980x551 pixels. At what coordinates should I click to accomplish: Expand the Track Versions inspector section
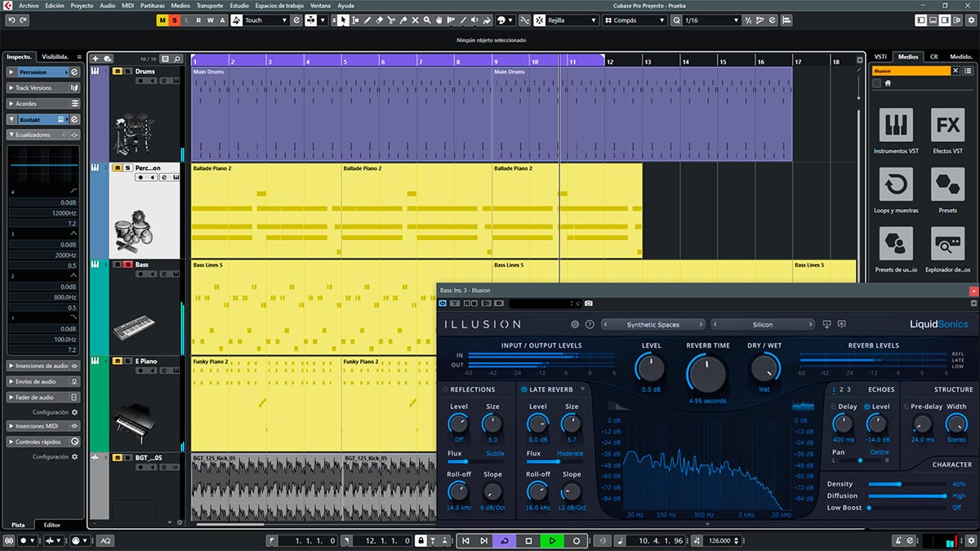coord(42,88)
